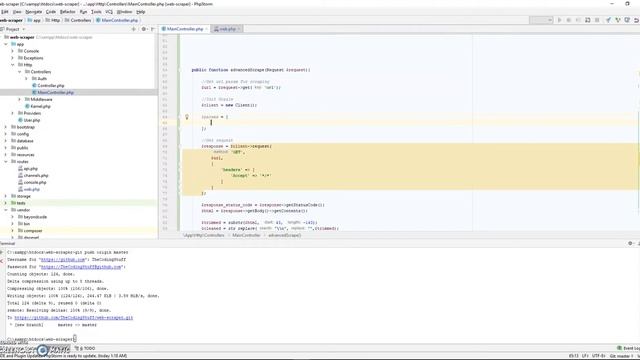Open the TODO tool window tab
This screenshot has height=360, width=640.
pyautogui.click(x=86, y=349)
